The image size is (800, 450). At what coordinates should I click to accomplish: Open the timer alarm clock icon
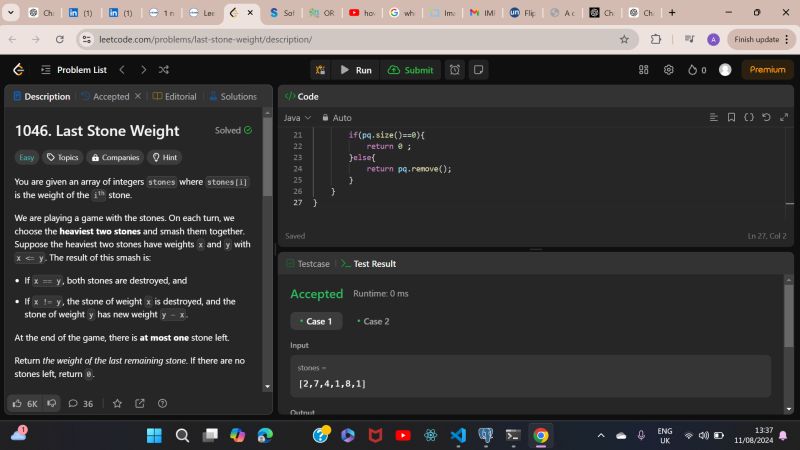[455, 70]
